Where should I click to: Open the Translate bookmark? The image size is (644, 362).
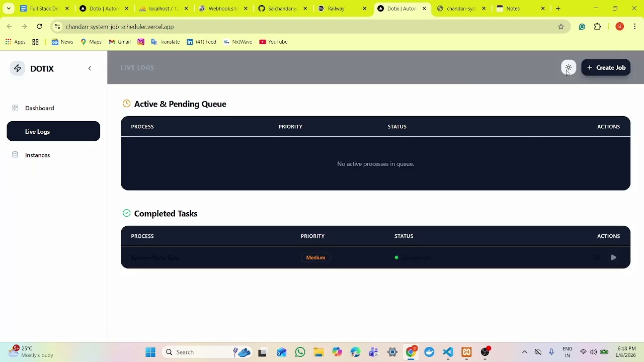coord(165,42)
